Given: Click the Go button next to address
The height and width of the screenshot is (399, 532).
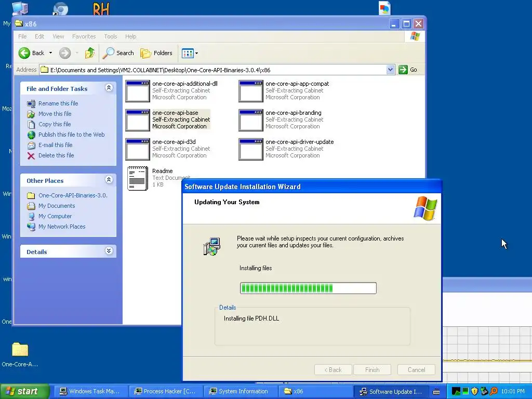Looking at the screenshot, I should click(408, 70).
